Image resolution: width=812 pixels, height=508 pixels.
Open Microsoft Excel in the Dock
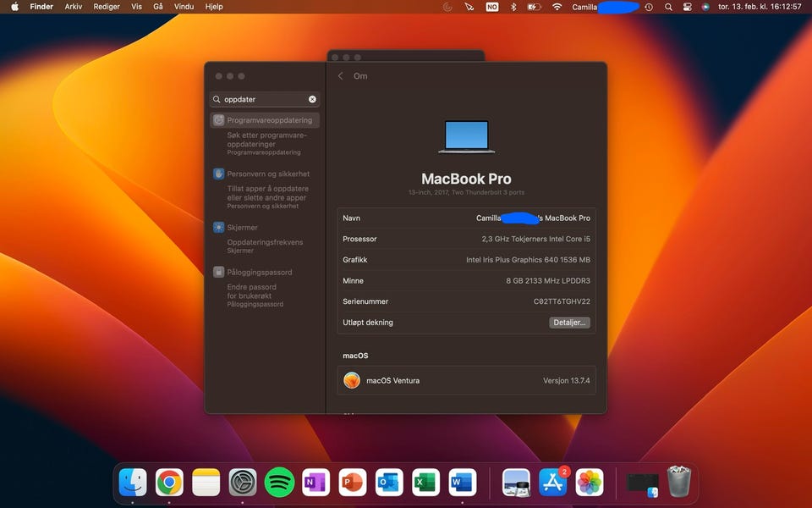point(425,483)
